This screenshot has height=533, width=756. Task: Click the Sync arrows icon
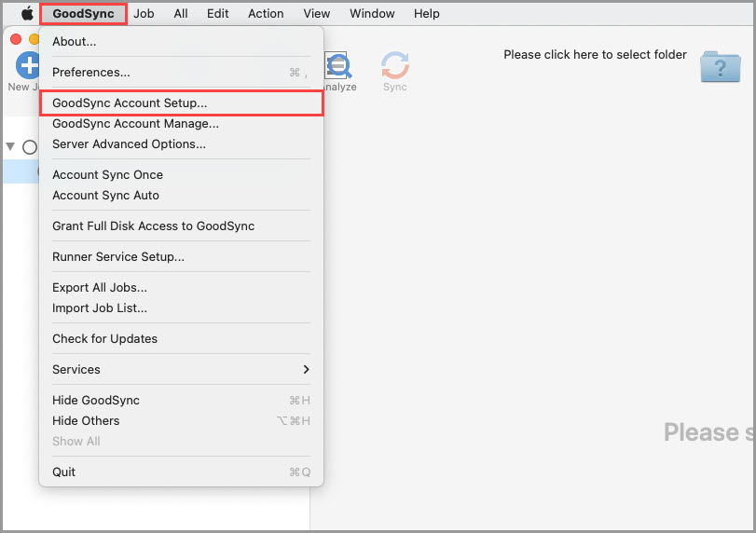[395, 65]
